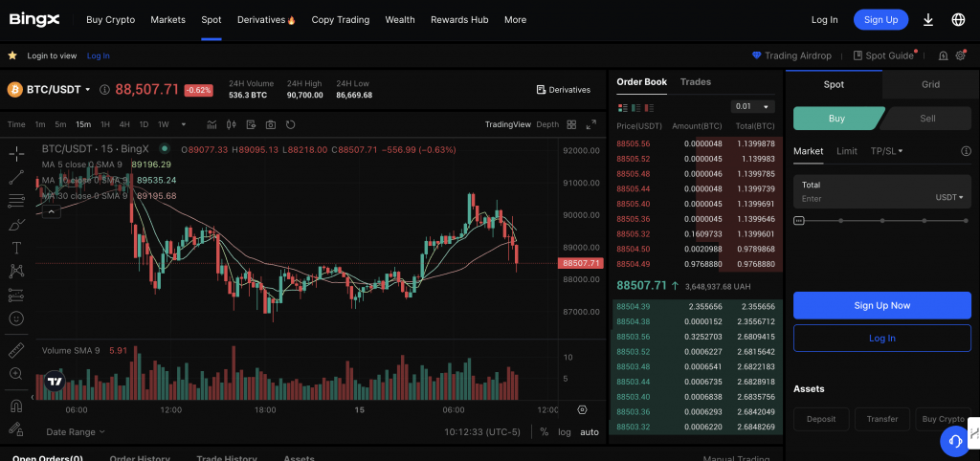Viewport: 980px width, 461px height.
Task: Open the More navigation menu
Action: 515,19
